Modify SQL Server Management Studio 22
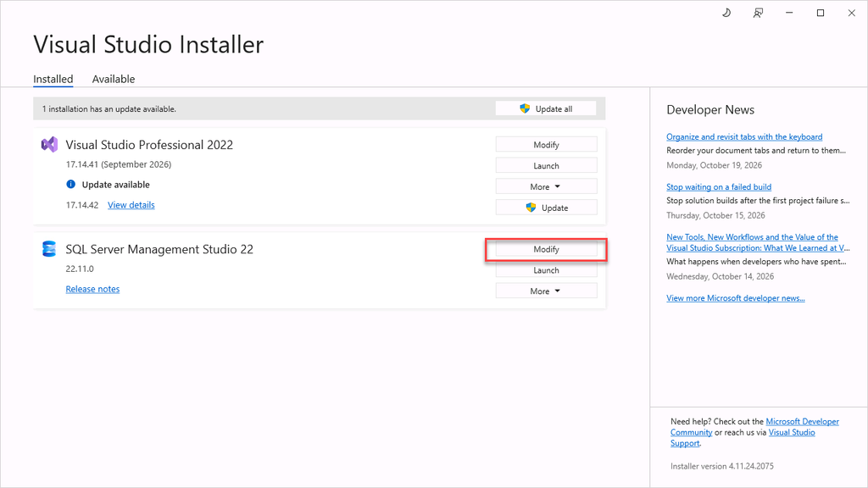The width and height of the screenshot is (868, 488). click(x=547, y=249)
